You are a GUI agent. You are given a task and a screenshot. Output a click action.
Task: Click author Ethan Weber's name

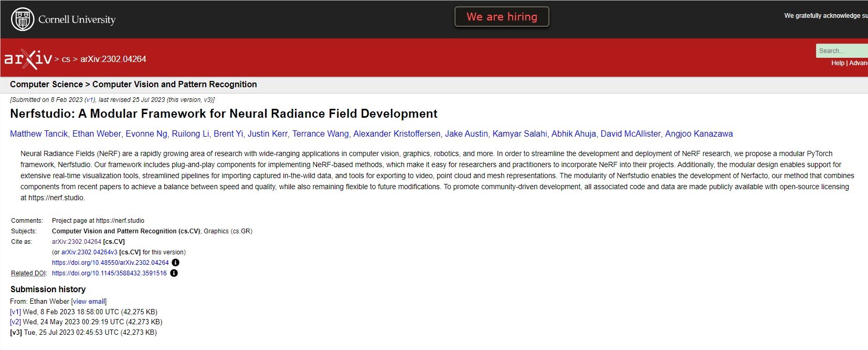[97, 134]
